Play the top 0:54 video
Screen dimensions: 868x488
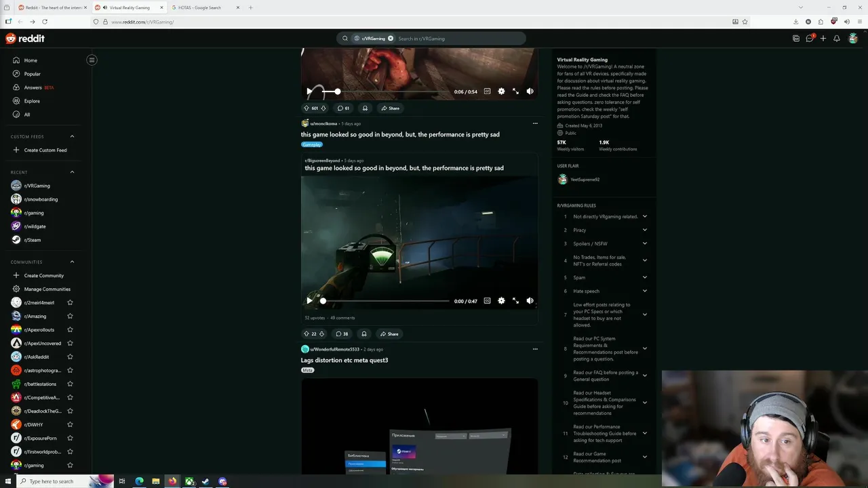[309, 91]
